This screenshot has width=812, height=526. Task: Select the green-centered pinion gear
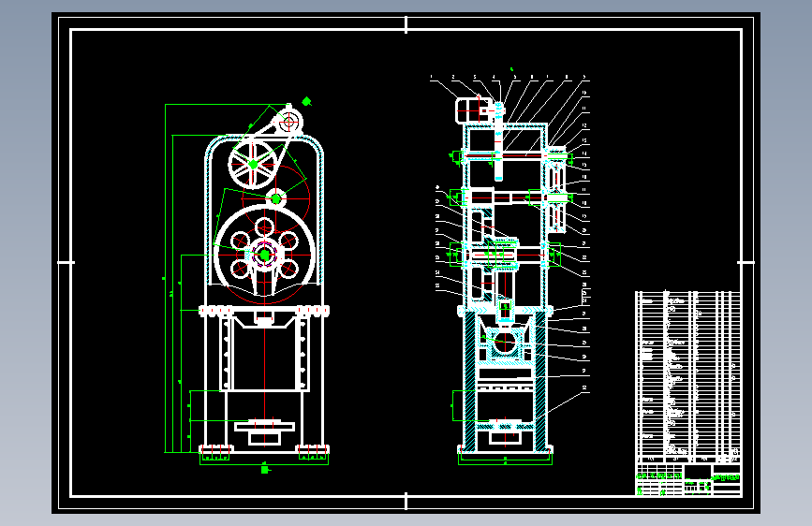click(x=276, y=198)
